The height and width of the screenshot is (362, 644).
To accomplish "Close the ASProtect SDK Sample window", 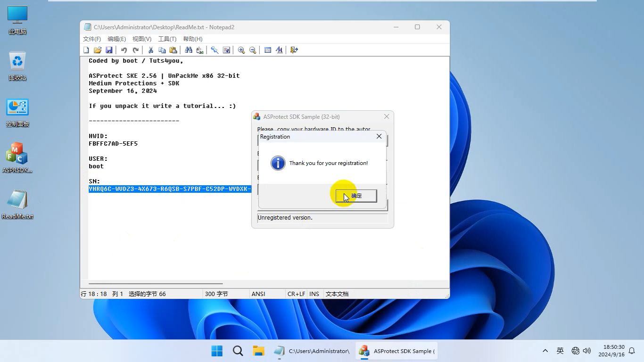I will [387, 116].
